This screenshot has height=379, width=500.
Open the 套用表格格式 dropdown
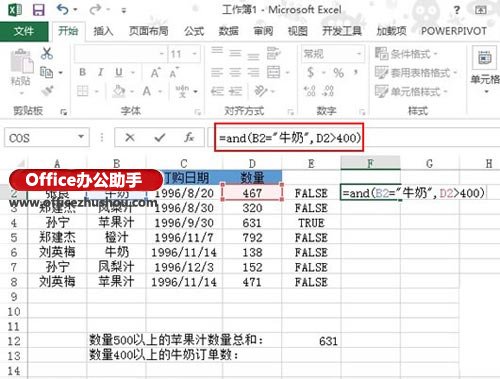(x=416, y=72)
